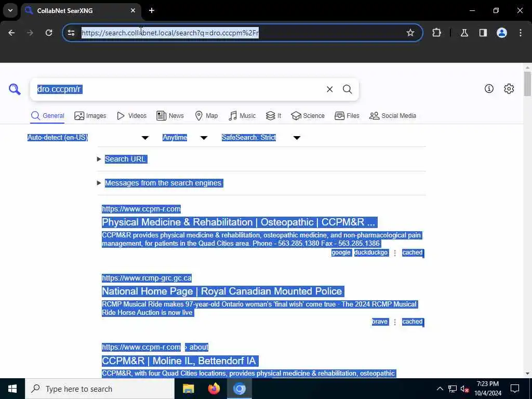
Task: Launch Firefox from the taskbar
Action: tap(214, 389)
